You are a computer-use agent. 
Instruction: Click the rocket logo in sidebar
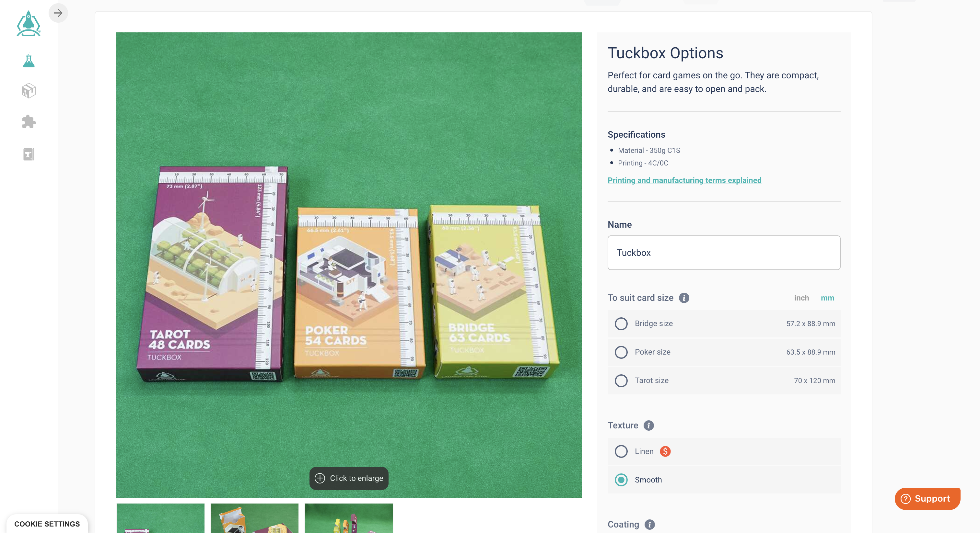click(29, 24)
